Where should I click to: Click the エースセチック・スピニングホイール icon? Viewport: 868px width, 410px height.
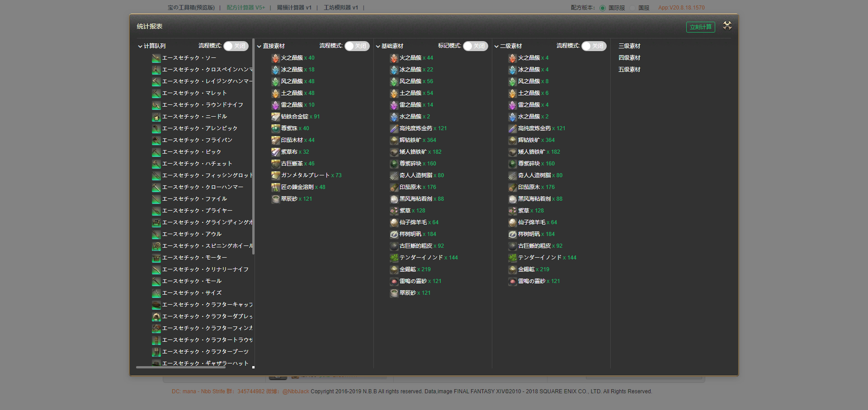(x=156, y=246)
